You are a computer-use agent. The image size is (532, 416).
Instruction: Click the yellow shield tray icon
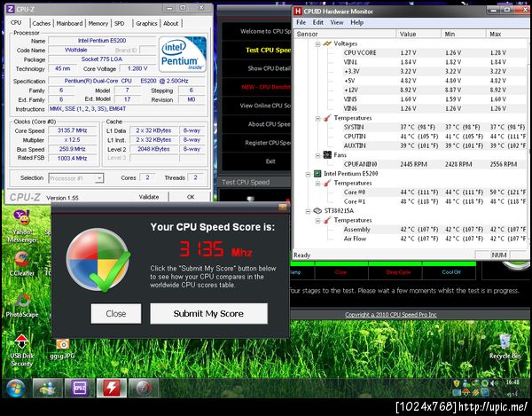click(457, 383)
